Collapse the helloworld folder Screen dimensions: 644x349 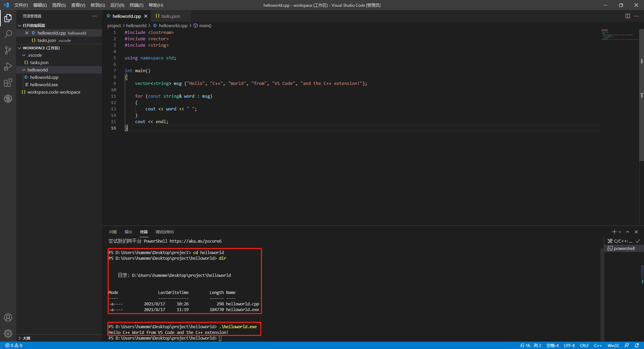(x=59, y=70)
